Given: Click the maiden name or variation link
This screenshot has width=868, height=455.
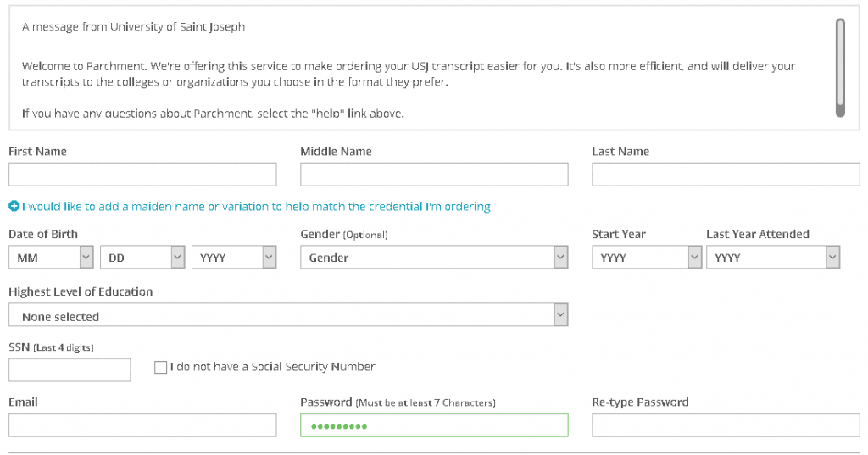Looking at the screenshot, I should (256, 207).
